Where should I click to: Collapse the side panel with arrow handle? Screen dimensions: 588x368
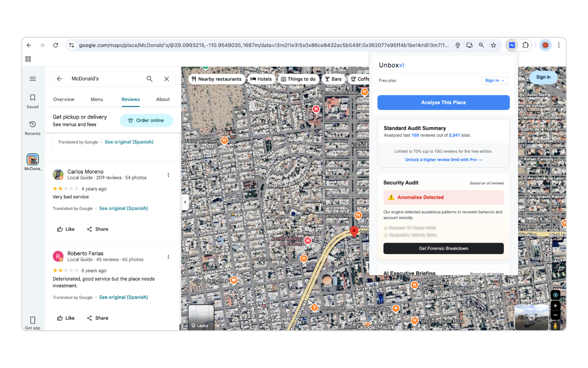pyautogui.click(x=185, y=202)
